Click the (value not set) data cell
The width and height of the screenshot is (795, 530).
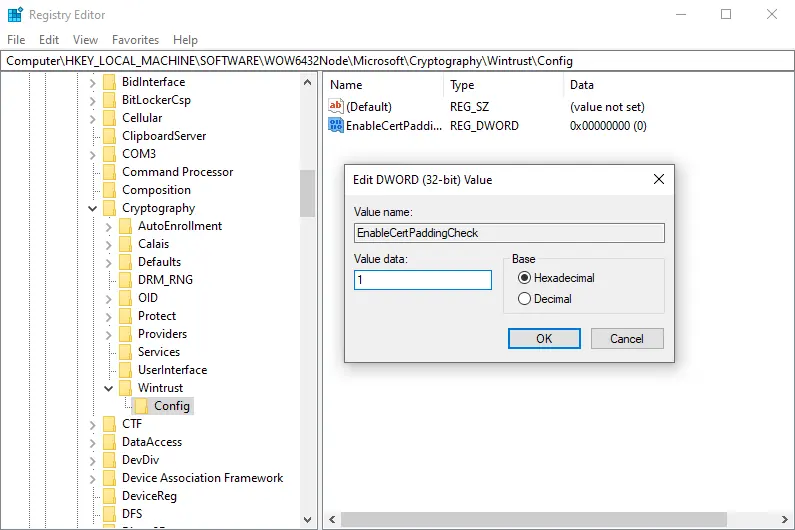[x=607, y=107]
